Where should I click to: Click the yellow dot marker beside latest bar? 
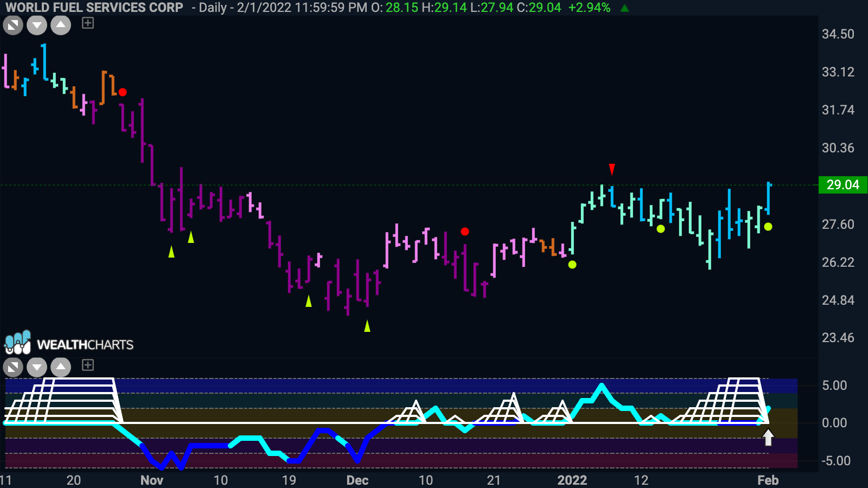(768, 227)
